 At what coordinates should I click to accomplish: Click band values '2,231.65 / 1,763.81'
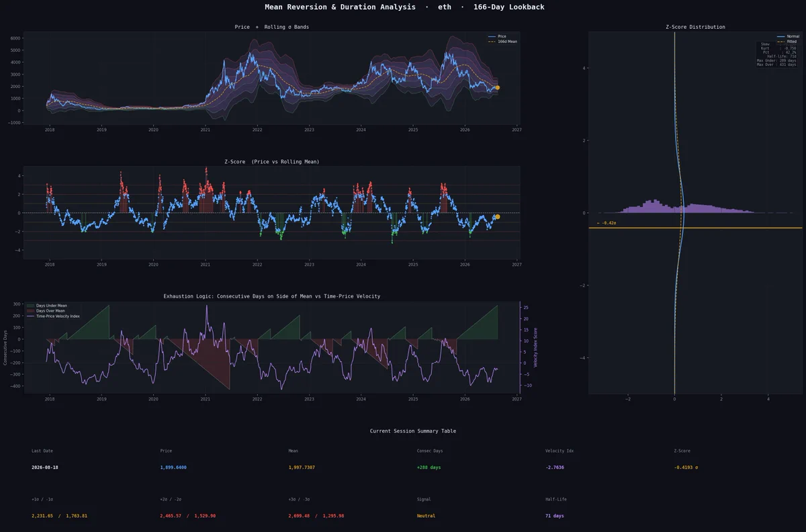(x=59, y=515)
